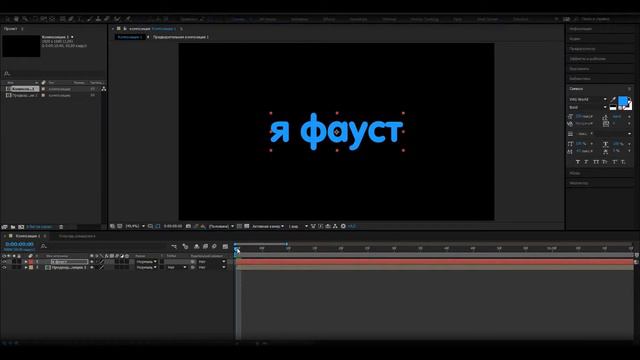This screenshot has width=640, height=360.
Task: Select the Selection arrow tool
Action: pyautogui.click(x=7, y=19)
